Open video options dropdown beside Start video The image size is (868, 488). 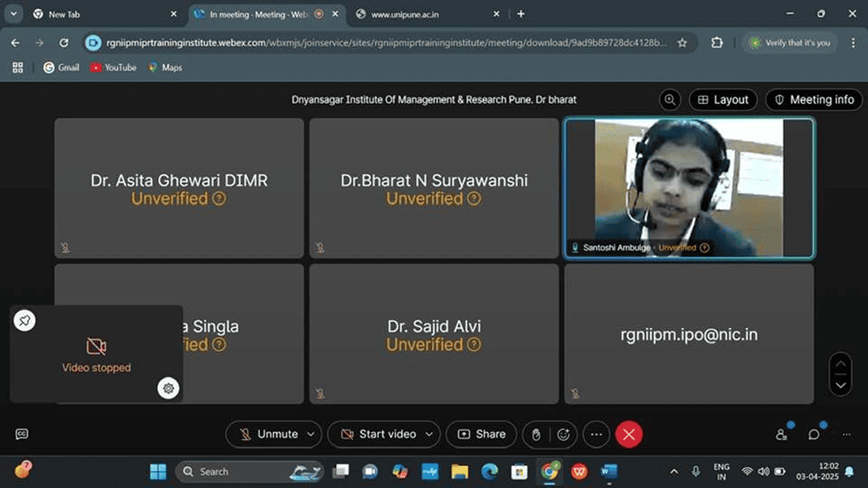coord(429,434)
